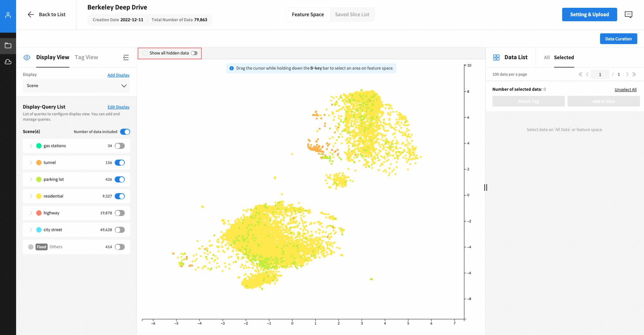Viewport: 644px width, 335px height.
Task: Click Data Curation button
Action: point(618,39)
